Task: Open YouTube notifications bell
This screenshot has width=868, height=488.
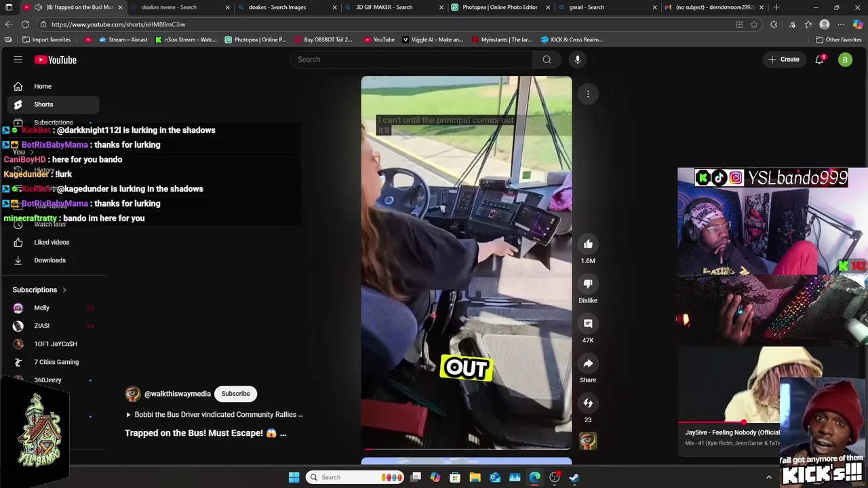Action: click(819, 60)
